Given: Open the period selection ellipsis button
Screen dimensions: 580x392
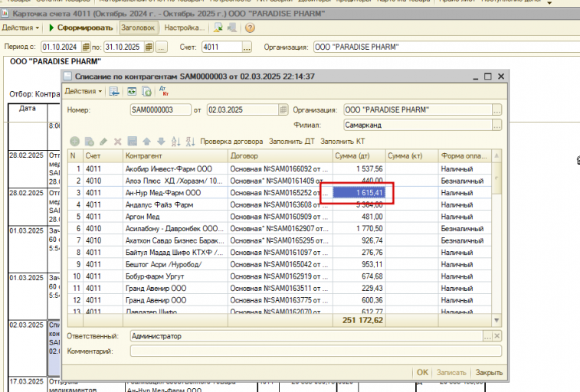Looking at the screenshot, I should pyautogui.click(x=162, y=47).
